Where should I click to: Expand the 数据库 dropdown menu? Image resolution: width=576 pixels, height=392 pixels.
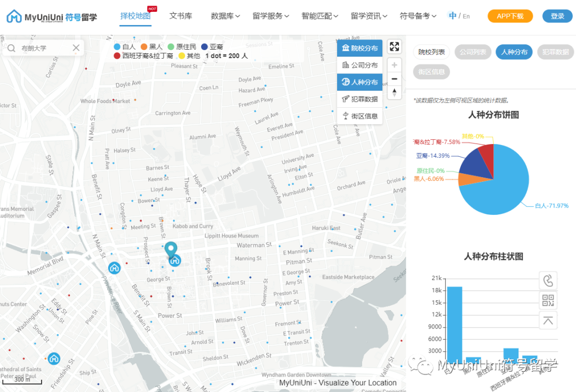pyautogui.click(x=225, y=16)
